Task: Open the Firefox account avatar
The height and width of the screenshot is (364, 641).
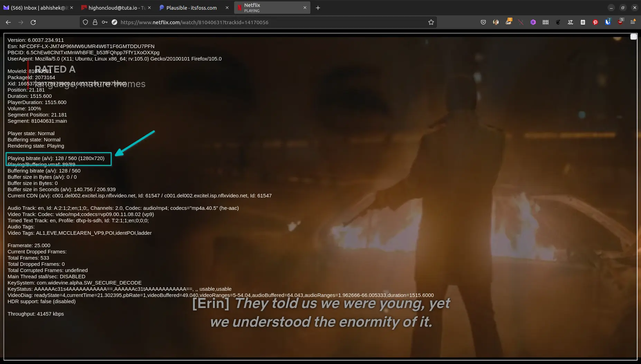Action: [x=496, y=22]
